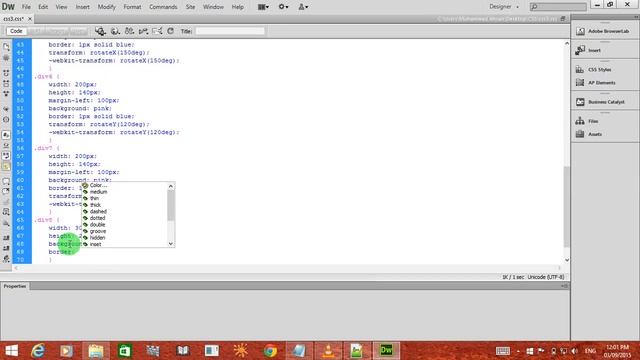Click the Remove Comment coding toolbar icon

pyautogui.click(x=6, y=191)
